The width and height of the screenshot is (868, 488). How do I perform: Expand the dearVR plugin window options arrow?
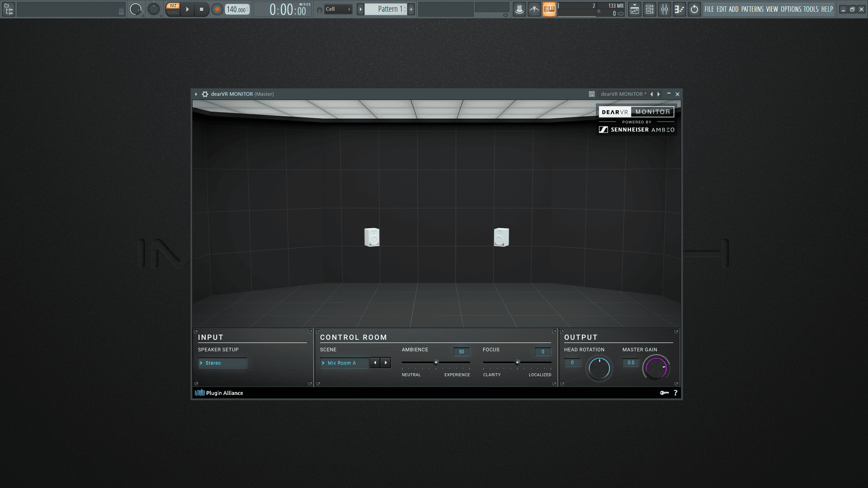point(196,94)
